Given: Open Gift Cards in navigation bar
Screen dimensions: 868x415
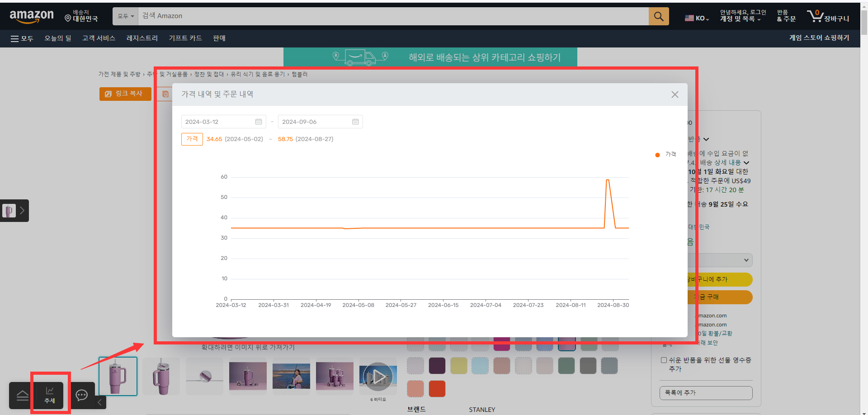Looking at the screenshot, I should coord(185,38).
